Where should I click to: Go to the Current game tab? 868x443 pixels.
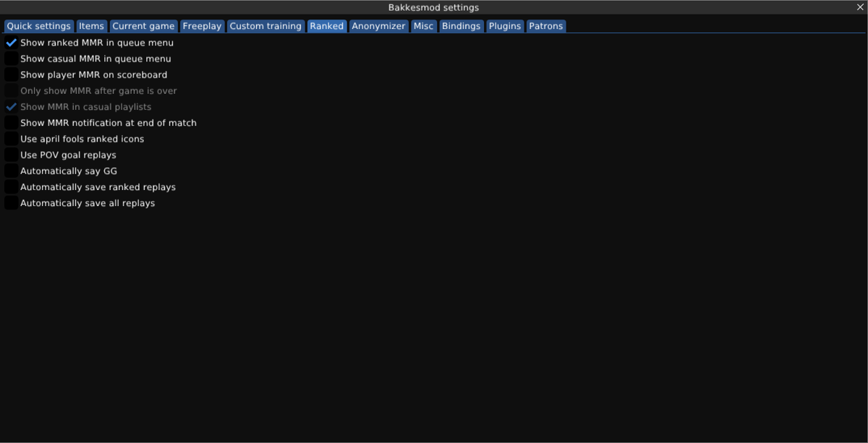[x=143, y=26]
